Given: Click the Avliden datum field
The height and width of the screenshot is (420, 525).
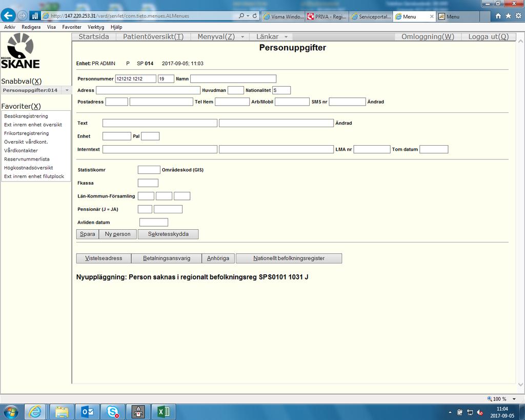Looking at the screenshot, I should [154, 223].
